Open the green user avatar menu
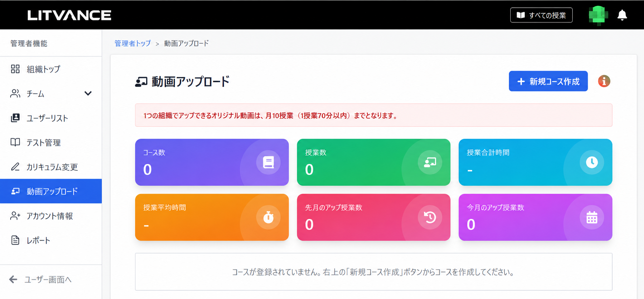Screen dimensions: 644x299 (x=598, y=15)
